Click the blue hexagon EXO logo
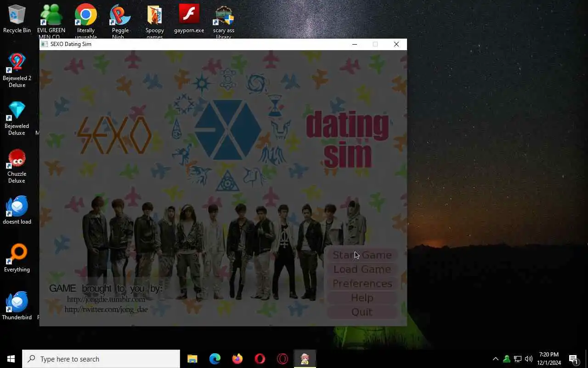588x368 pixels. 227,130
